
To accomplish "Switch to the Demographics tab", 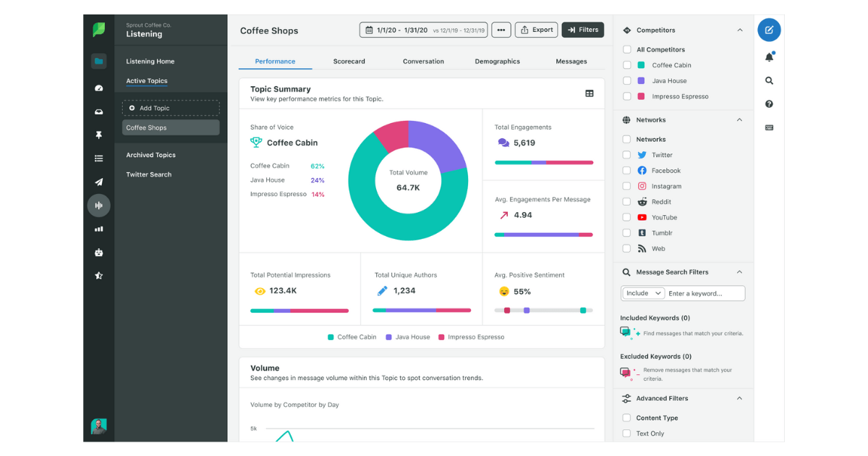I will pos(498,62).
